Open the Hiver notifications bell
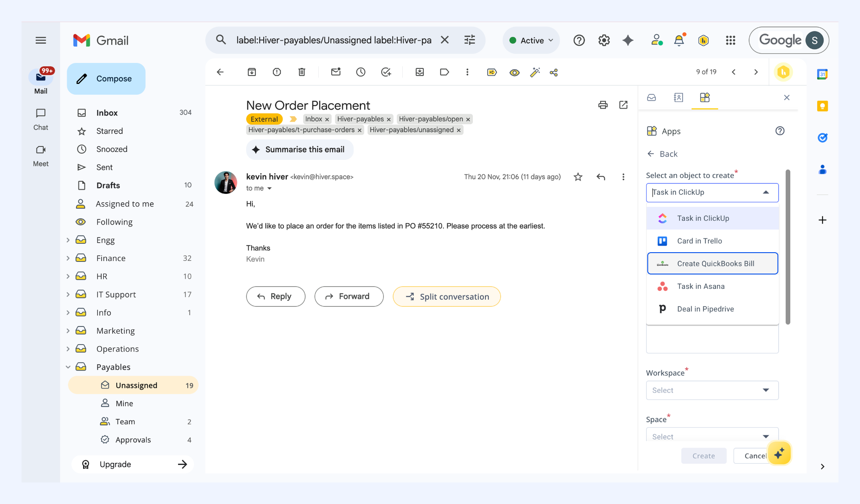The height and width of the screenshot is (504, 860). coord(679,40)
